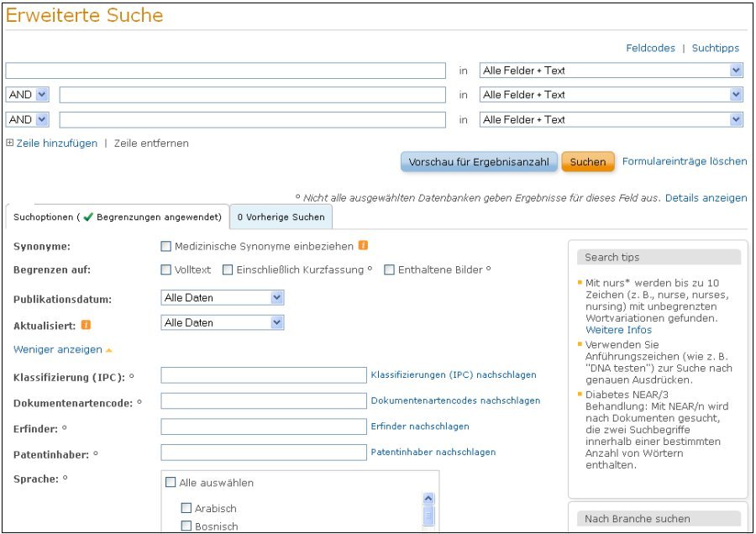Open the Publikationsdatum dropdown
756x534 pixels.
(222, 298)
